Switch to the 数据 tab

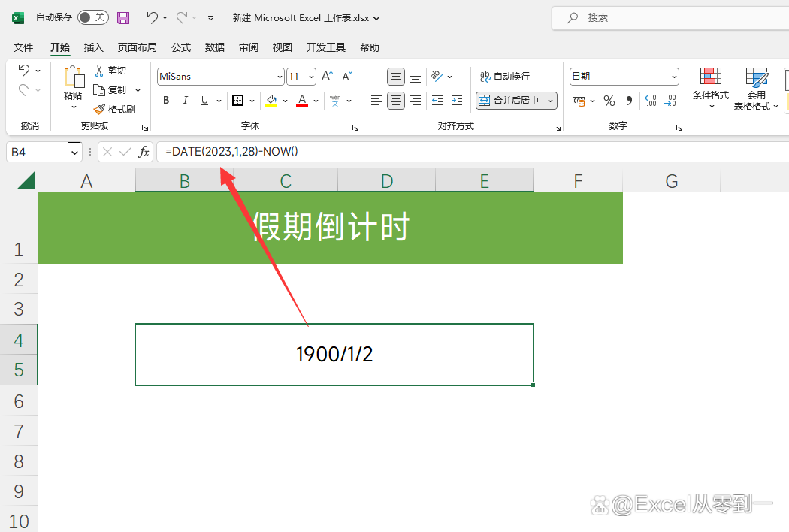(x=215, y=47)
